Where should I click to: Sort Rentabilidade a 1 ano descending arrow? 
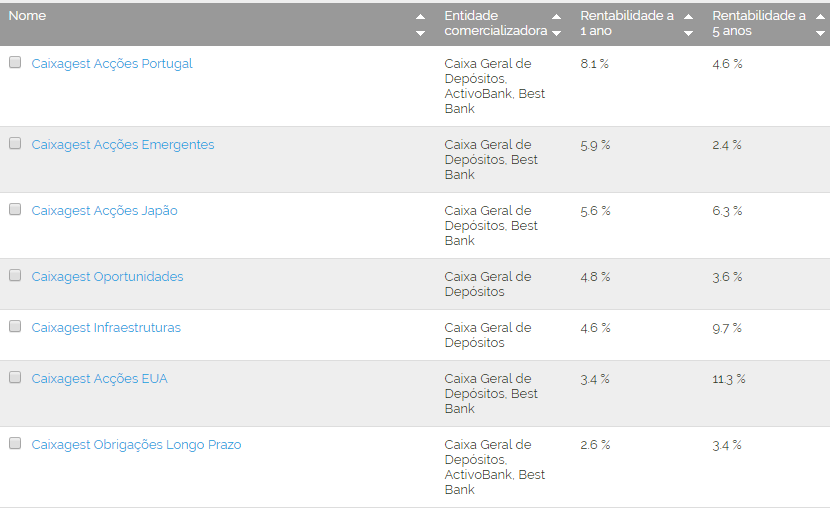688,33
